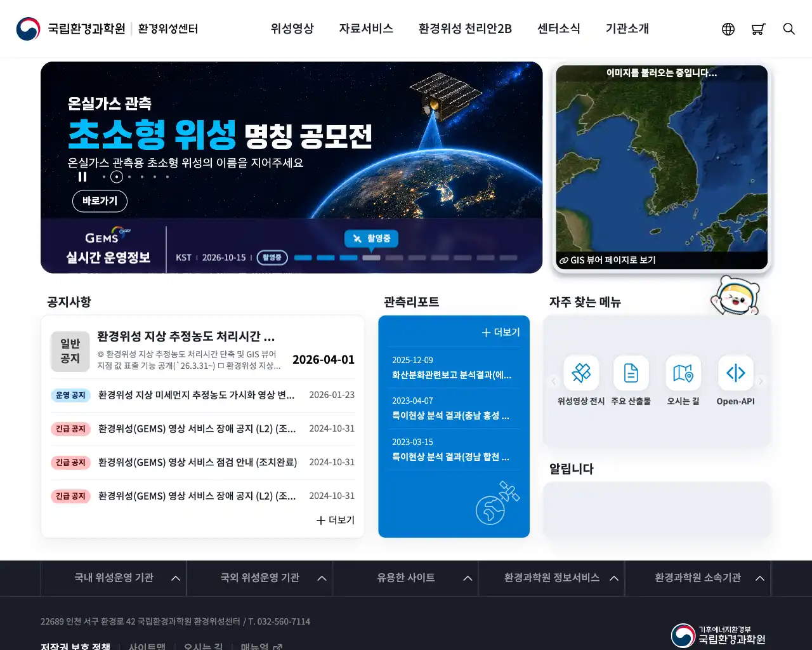Open the 기관소개 menu
812x650 pixels.
[x=627, y=29]
